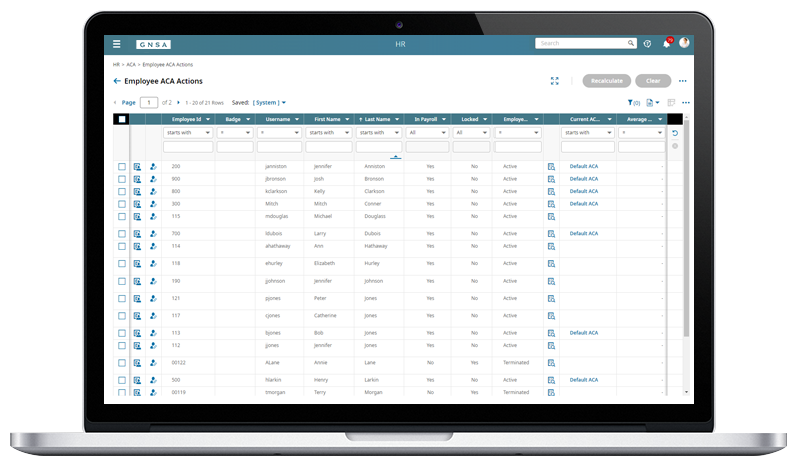This screenshot has width=797, height=466.
Task: Open the HR breadcrumb
Action: [116, 65]
